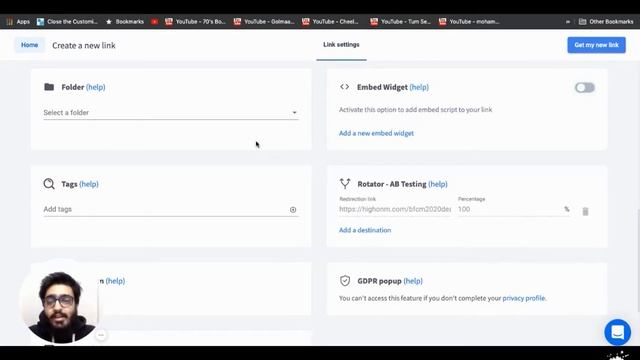Viewport: 640px width, 360px height.
Task: Open the YouTube - moham... bookmark
Action: [x=469, y=22]
